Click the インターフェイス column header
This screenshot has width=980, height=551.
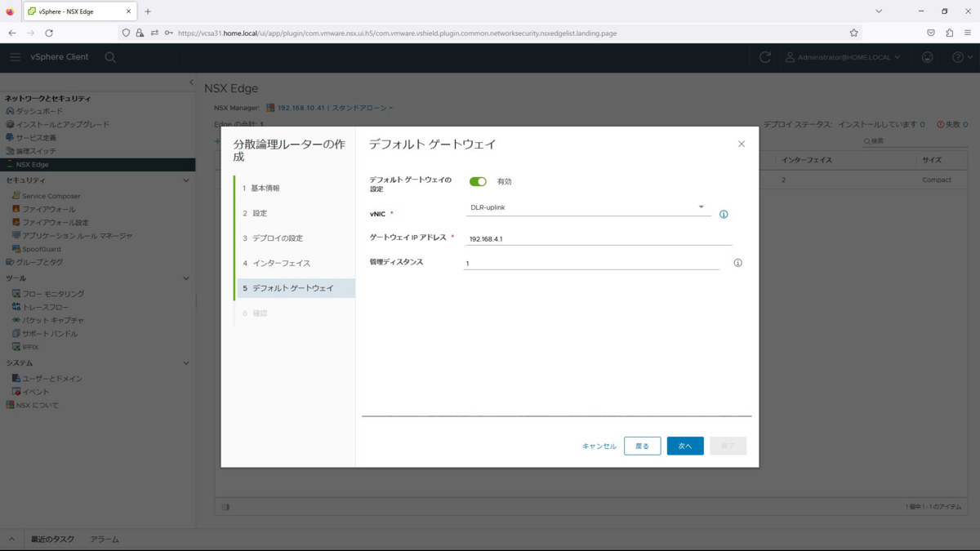(807, 160)
